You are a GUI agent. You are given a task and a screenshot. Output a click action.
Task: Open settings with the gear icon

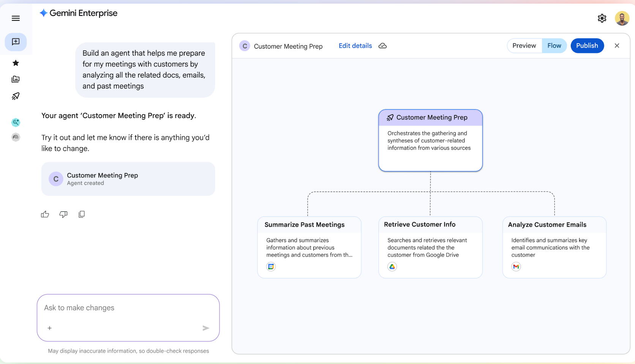[602, 18]
